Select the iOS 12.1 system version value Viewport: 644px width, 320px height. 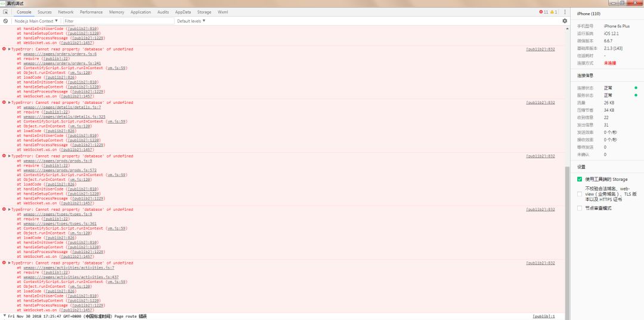pos(611,33)
